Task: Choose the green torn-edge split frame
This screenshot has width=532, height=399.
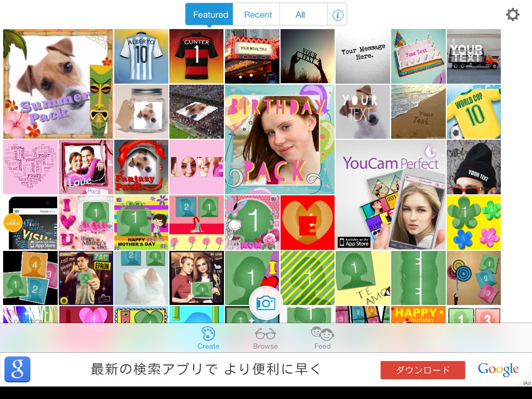Action: pyautogui.click(x=418, y=278)
